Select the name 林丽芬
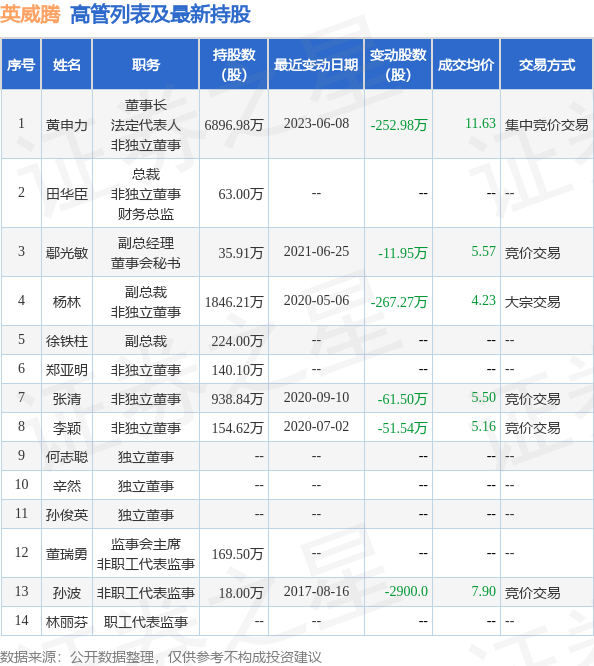Viewport: 594px width, 666px height. point(67,622)
